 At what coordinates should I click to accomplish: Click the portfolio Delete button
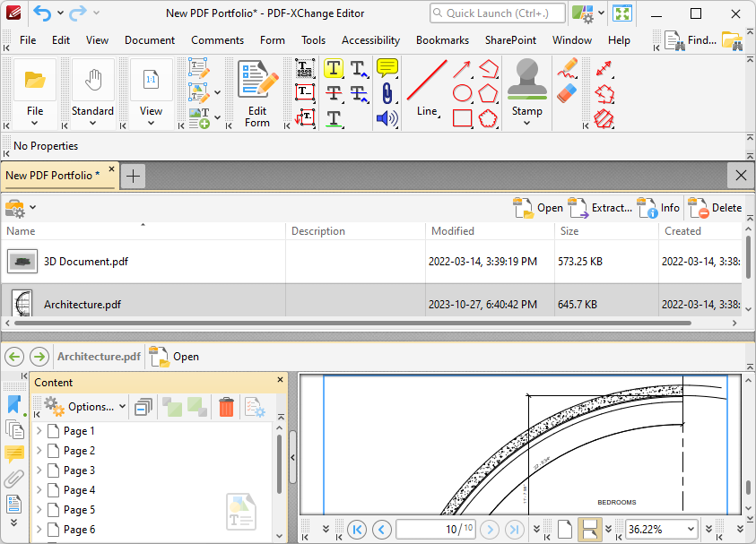tap(715, 208)
